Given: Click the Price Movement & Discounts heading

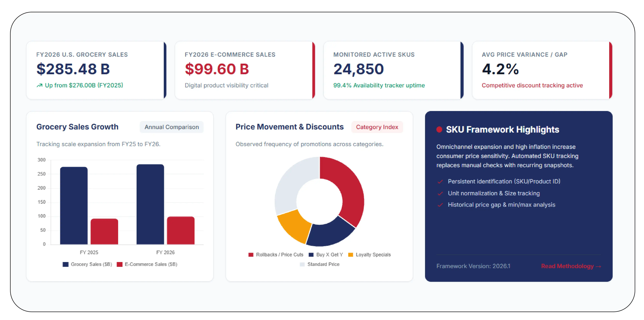Looking at the screenshot, I should tap(290, 127).
